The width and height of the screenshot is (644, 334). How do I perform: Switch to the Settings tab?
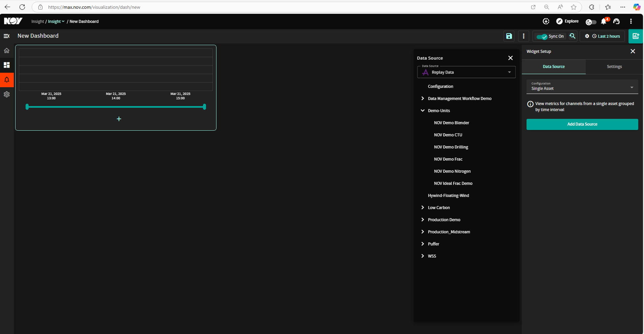pyautogui.click(x=614, y=67)
